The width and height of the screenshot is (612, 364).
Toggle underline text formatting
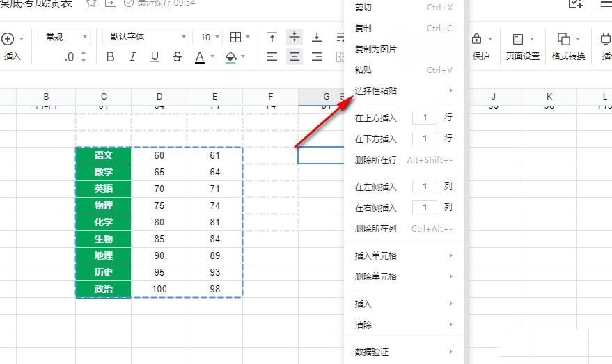coord(155,57)
